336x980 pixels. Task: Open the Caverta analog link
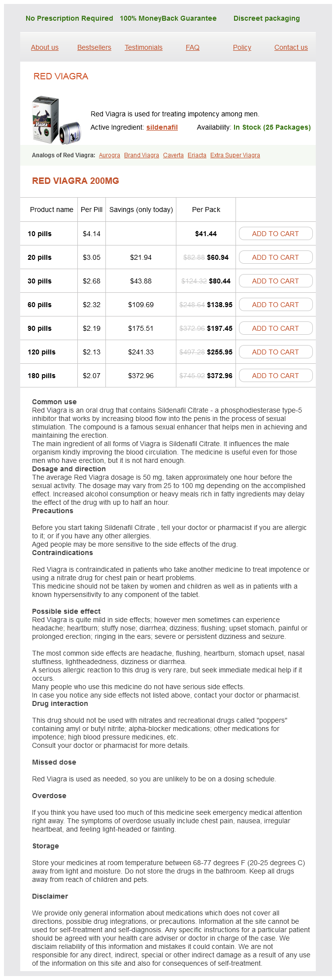tap(173, 155)
